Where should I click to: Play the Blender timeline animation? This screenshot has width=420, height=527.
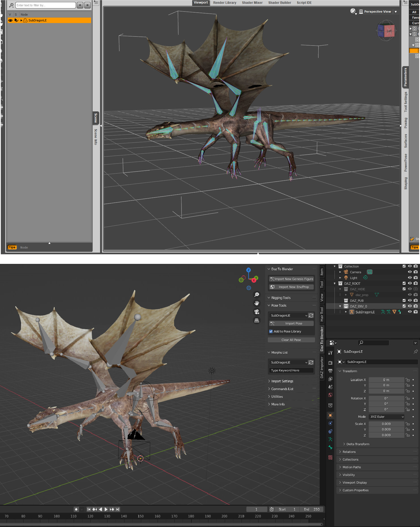[x=106, y=509]
